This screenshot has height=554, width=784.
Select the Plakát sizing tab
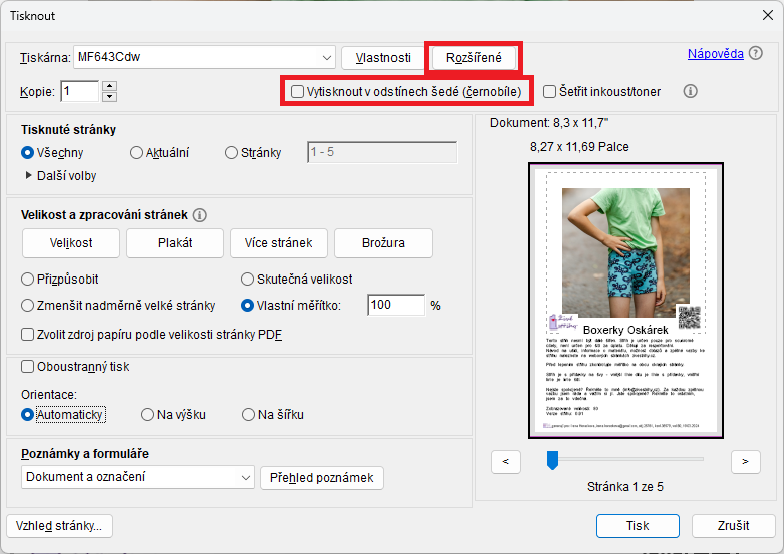pos(175,242)
